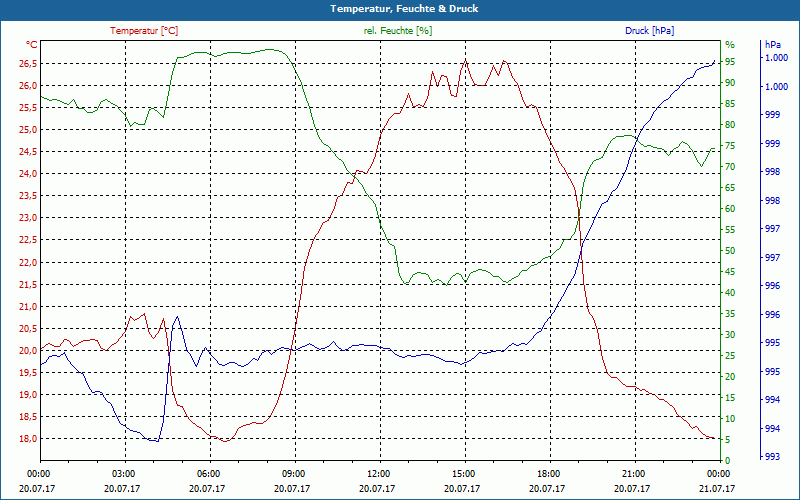Click '90' on the green humidity axis

[730, 83]
